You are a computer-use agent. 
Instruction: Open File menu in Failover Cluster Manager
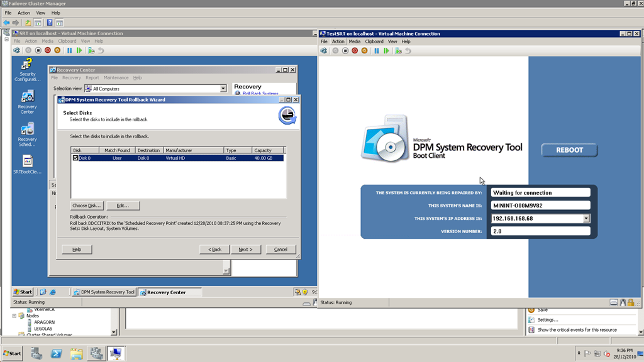point(8,13)
